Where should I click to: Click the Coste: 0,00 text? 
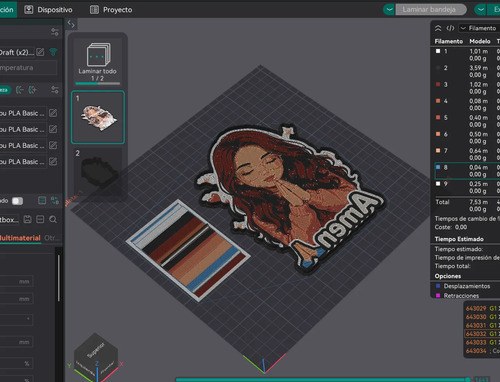pos(451,227)
